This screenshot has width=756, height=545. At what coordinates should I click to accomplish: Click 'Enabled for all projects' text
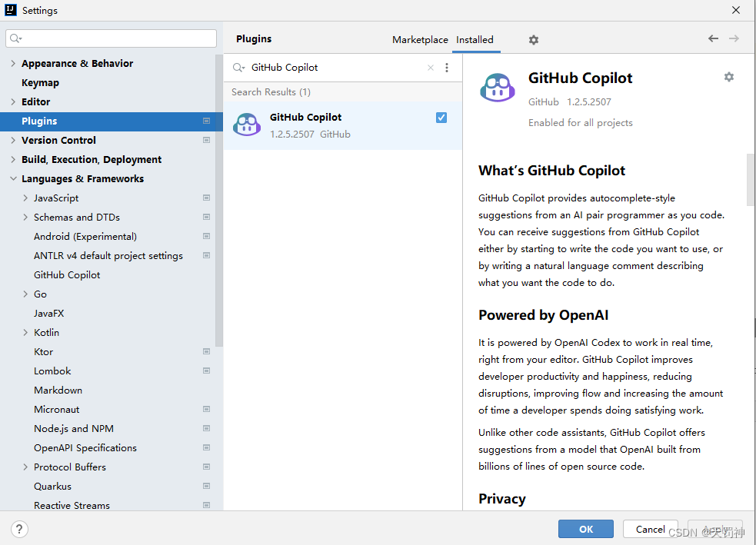(580, 122)
